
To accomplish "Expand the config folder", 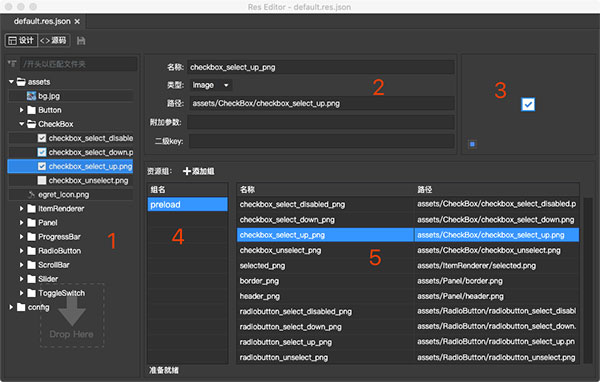I will click(x=11, y=307).
